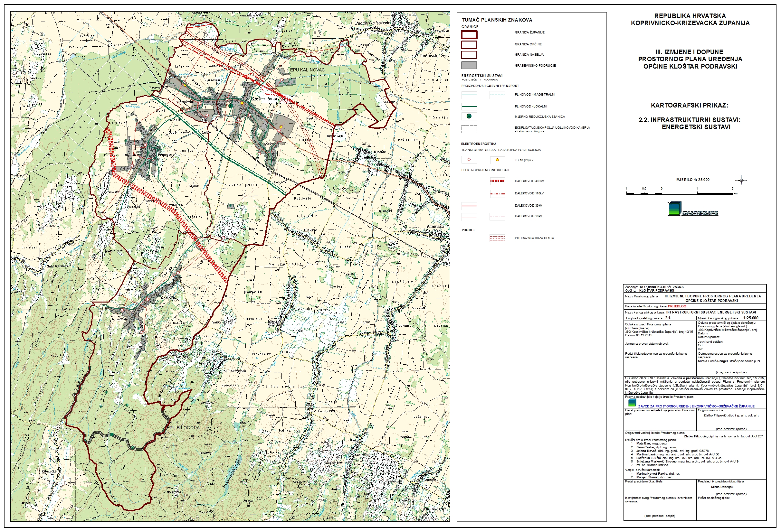Image resolution: width=781 pixels, height=532 pixels.
Task: Click the north arrow compass symbol
Action: point(741,180)
